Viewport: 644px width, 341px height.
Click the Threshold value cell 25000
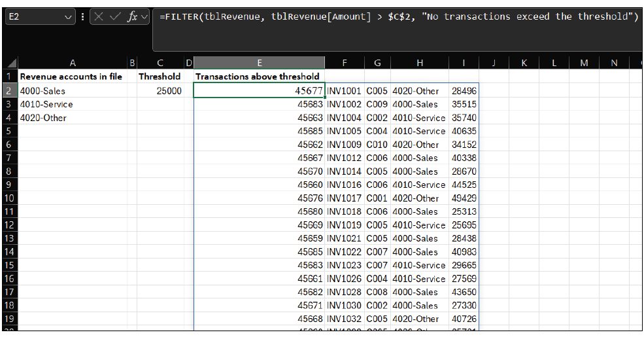point(160,91)
